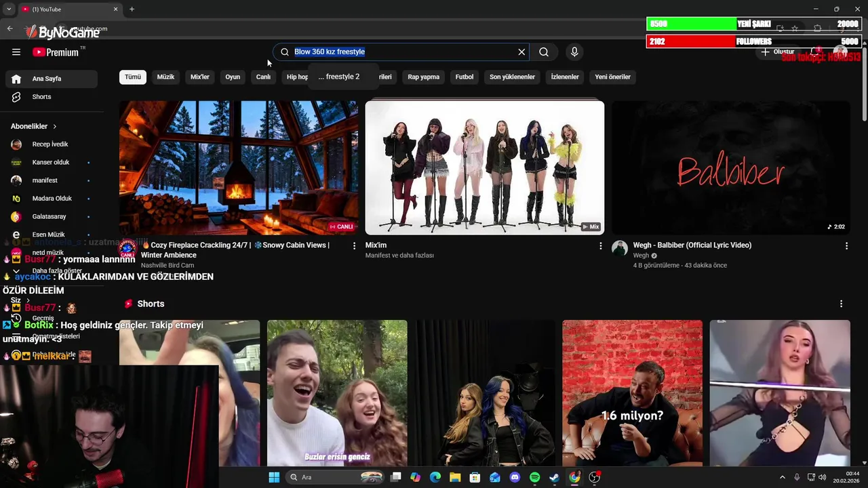This screenshot has width=868, height=488.
Task: Open Steam from the taskbar
Action: [x=554, y=477]
